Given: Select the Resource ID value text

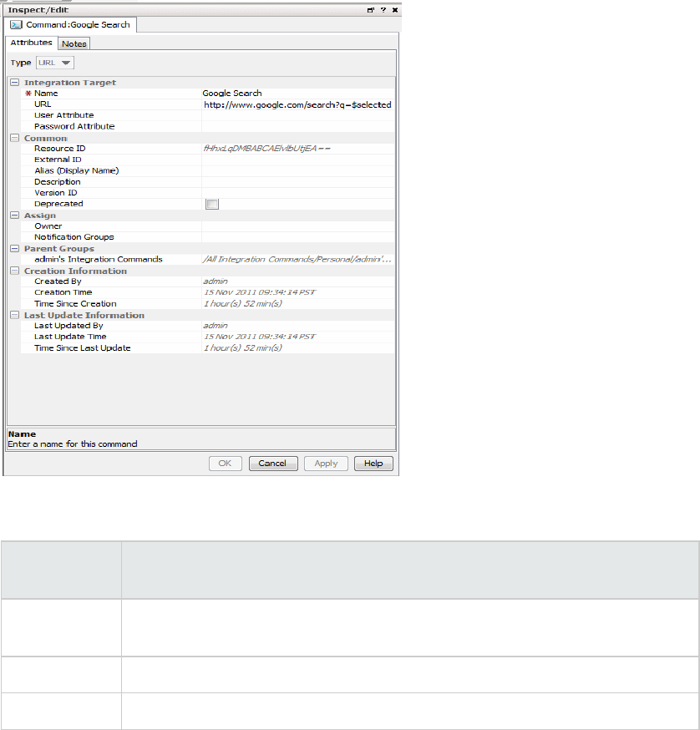Looking at the screenshot, I should (x=266, y=149).
